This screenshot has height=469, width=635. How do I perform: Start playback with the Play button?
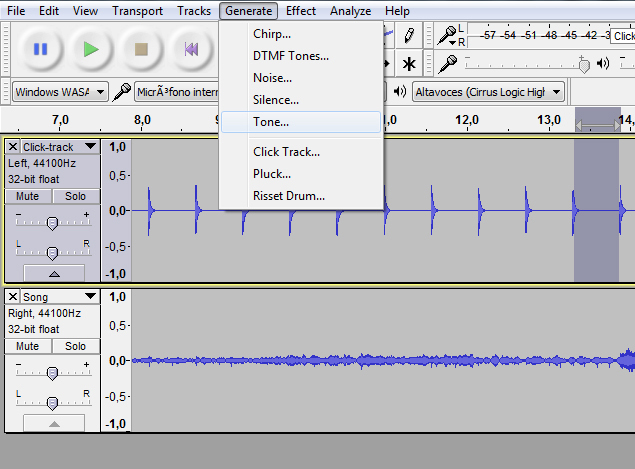click(91, 49)
